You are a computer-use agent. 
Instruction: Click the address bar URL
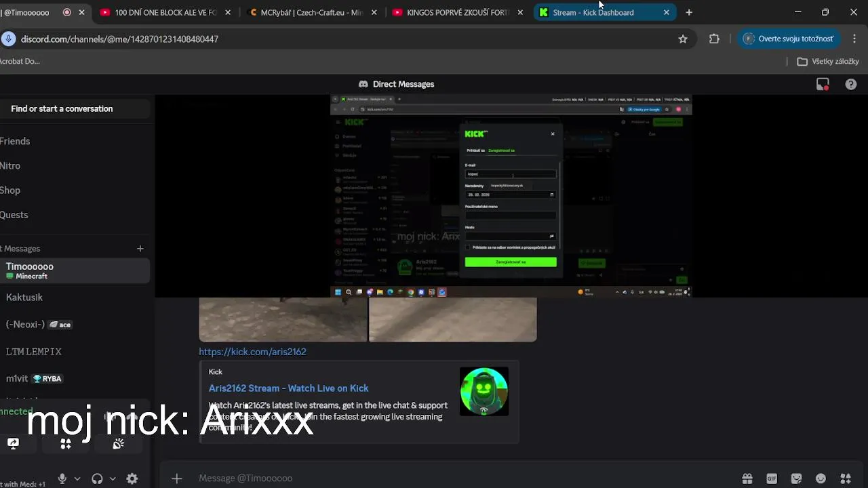[119, 39]
